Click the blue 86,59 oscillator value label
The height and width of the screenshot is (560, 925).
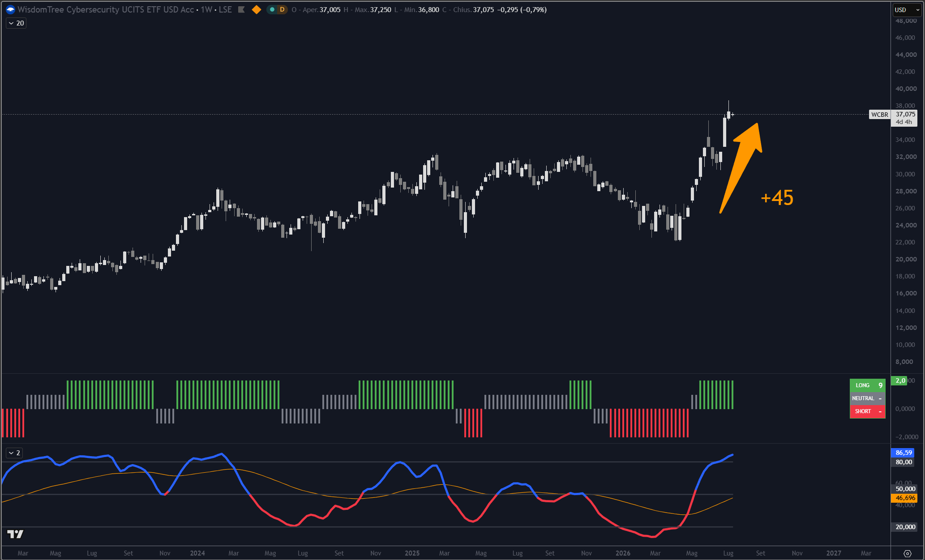[x=904, y=453]
